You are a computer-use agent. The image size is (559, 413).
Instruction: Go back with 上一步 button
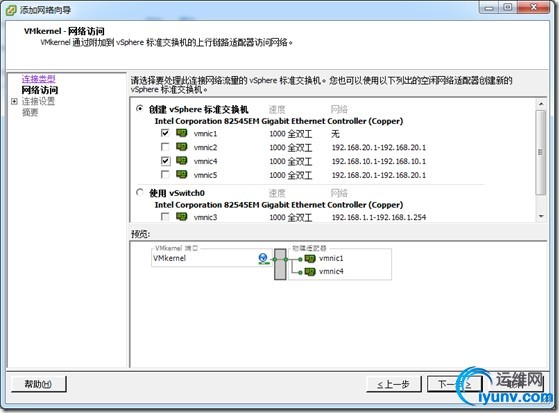click(x=394, y=384)
